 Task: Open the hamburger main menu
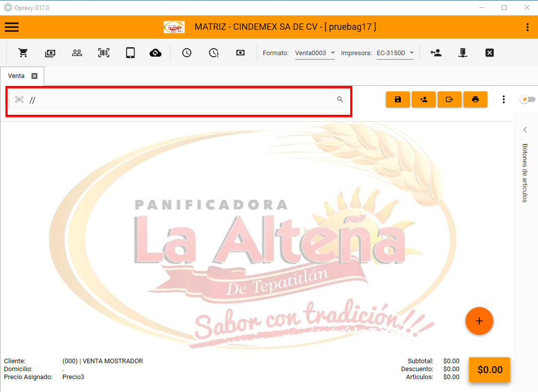[11, 27]
